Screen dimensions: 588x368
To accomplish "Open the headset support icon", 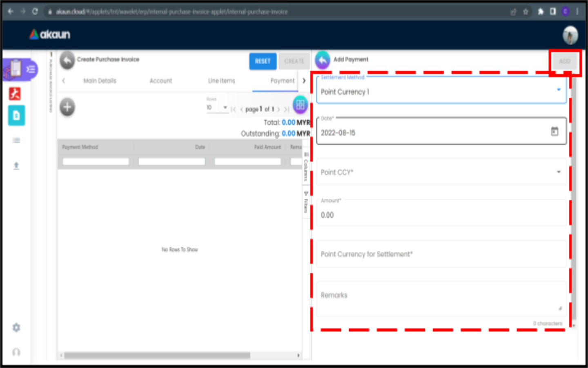I will [16, 352].
